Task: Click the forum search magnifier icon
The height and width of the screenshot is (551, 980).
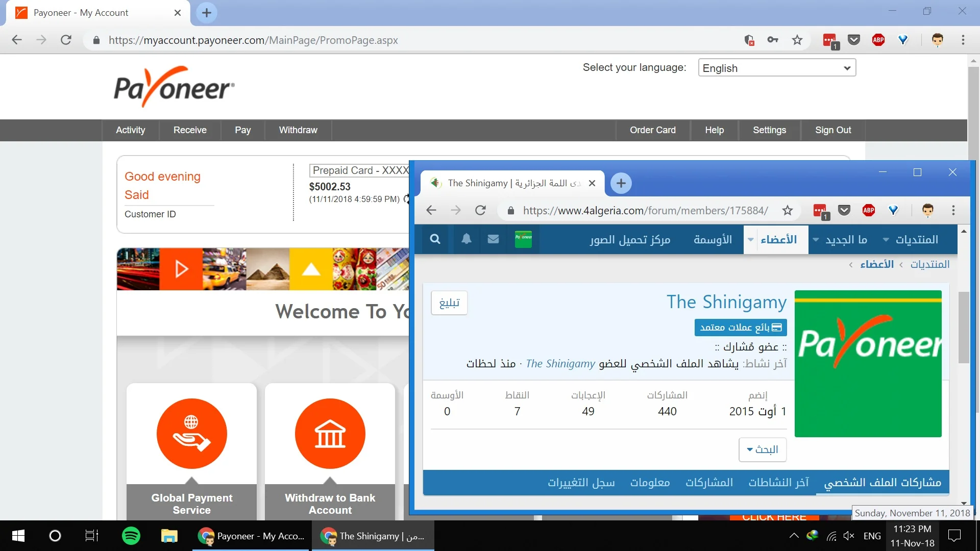Action: [435, 239]
